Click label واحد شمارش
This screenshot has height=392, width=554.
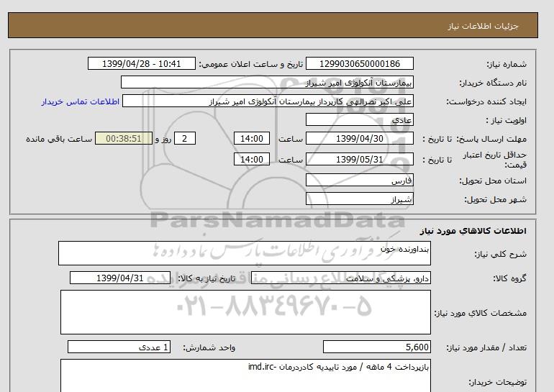(x=209, y=348)
